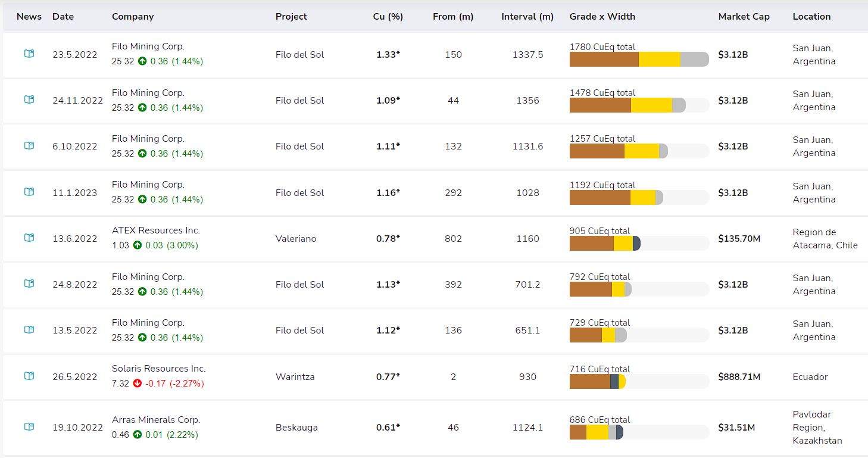Sort by Interval (m) column header
This screenshot has width=868, height=458.
[527, 17]
